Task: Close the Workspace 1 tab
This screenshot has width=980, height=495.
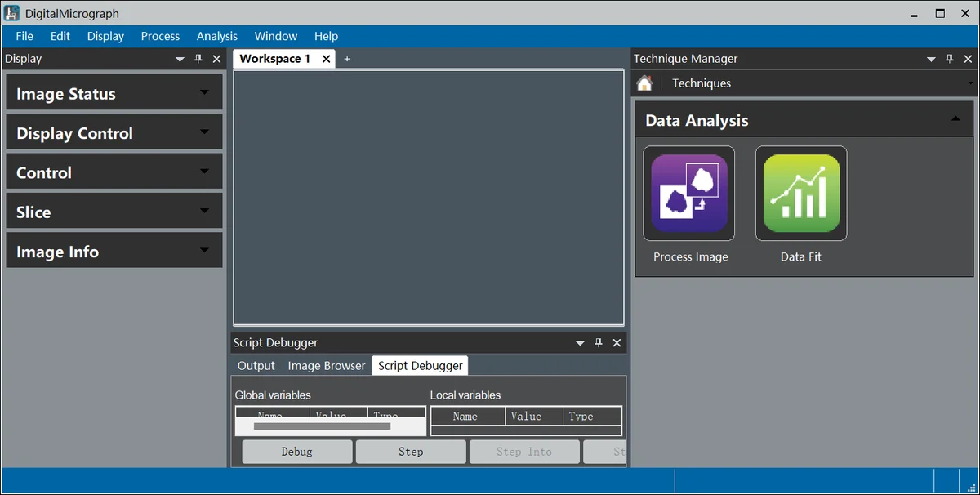Action: 327,59
